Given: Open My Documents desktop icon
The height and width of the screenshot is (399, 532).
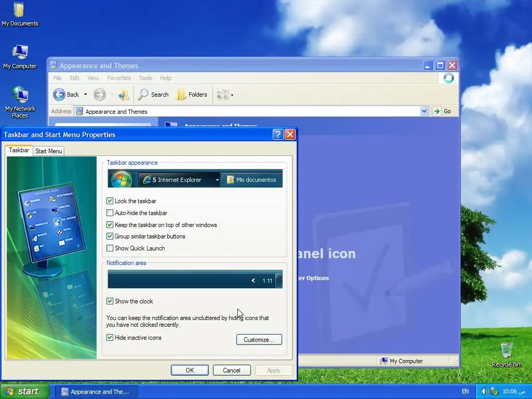Looking at the screenshot, I should click(x=19, y=14).
